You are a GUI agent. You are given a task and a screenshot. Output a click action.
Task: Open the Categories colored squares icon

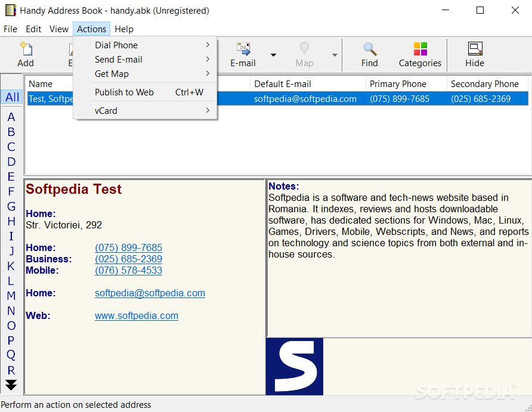420,49
